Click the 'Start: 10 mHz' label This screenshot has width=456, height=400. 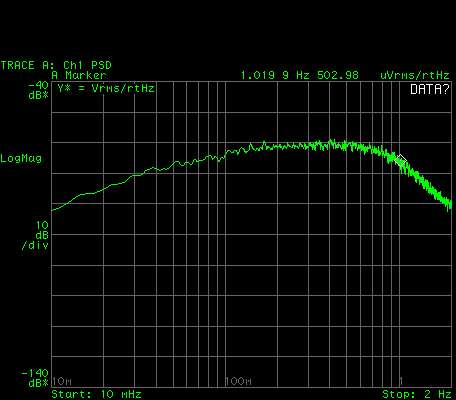coord(96,394)
